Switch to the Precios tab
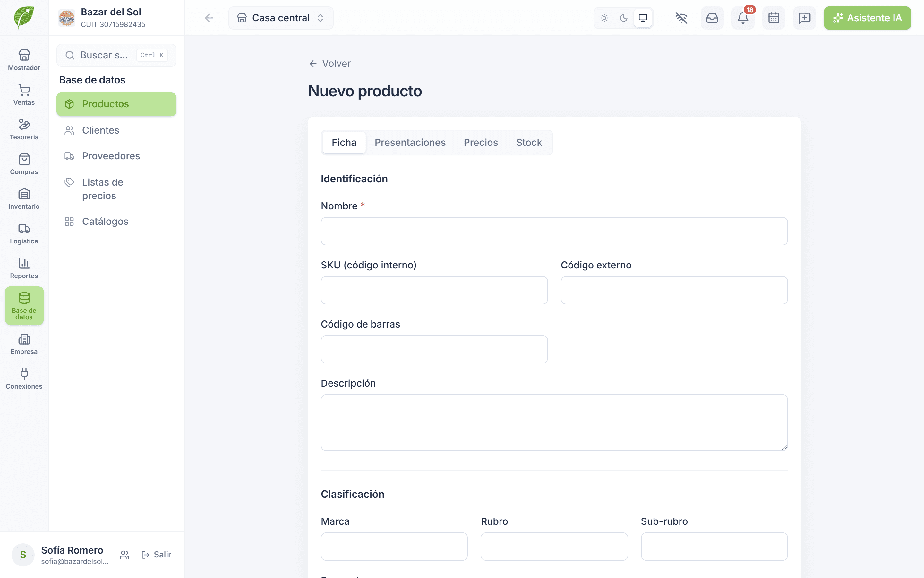924x578 pixels. [481, 143]
